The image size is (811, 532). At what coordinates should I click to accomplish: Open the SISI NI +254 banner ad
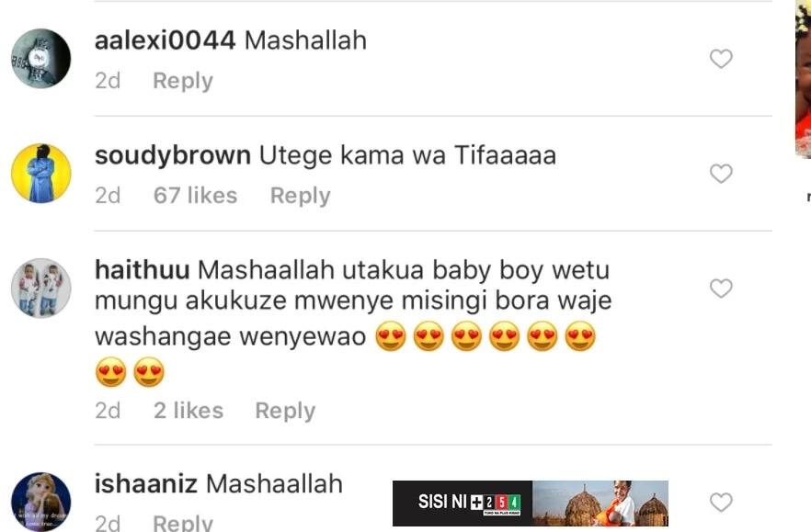[531, 503]
